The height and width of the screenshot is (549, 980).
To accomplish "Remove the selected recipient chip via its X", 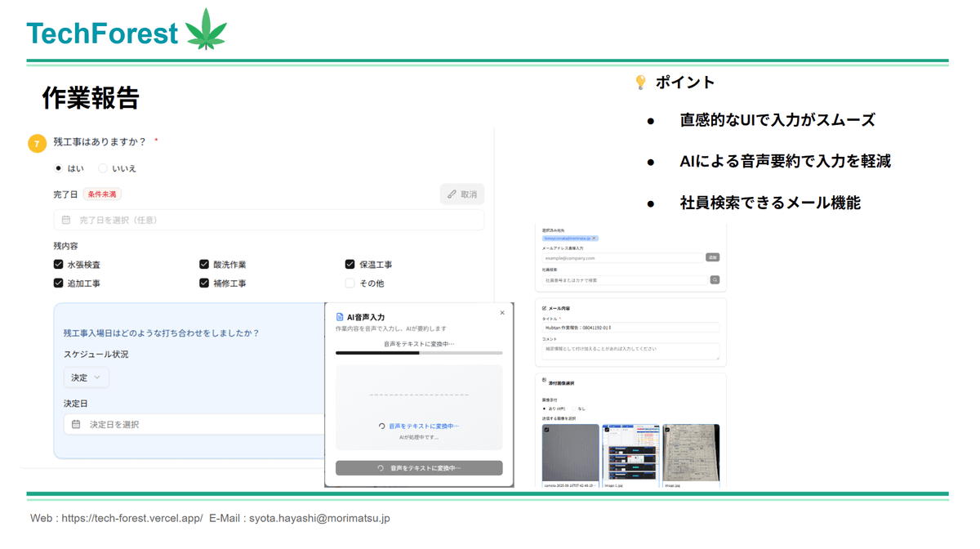I will [x=594, y=239].
